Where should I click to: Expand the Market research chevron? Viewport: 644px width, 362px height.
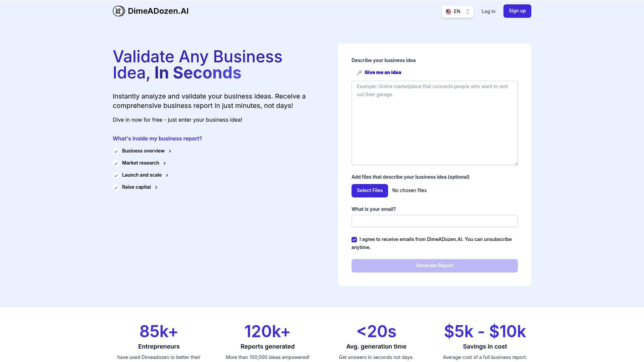tap(165, 163)
